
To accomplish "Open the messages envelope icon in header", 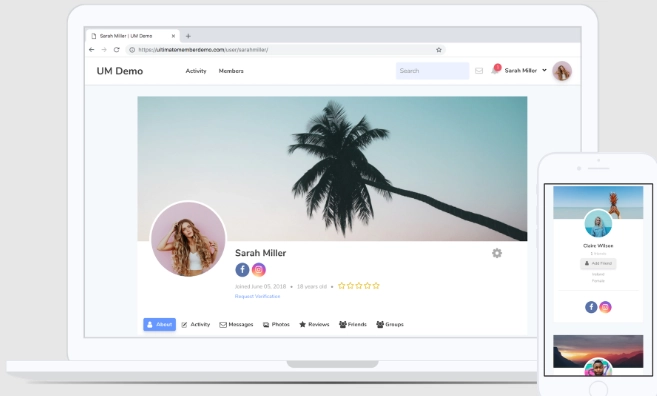I will tap(479, 71).
